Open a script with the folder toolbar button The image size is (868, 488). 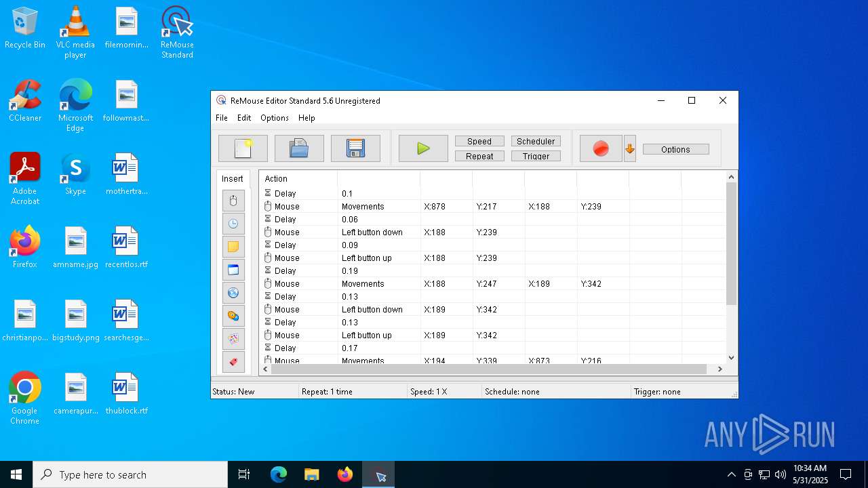point(299,148)
